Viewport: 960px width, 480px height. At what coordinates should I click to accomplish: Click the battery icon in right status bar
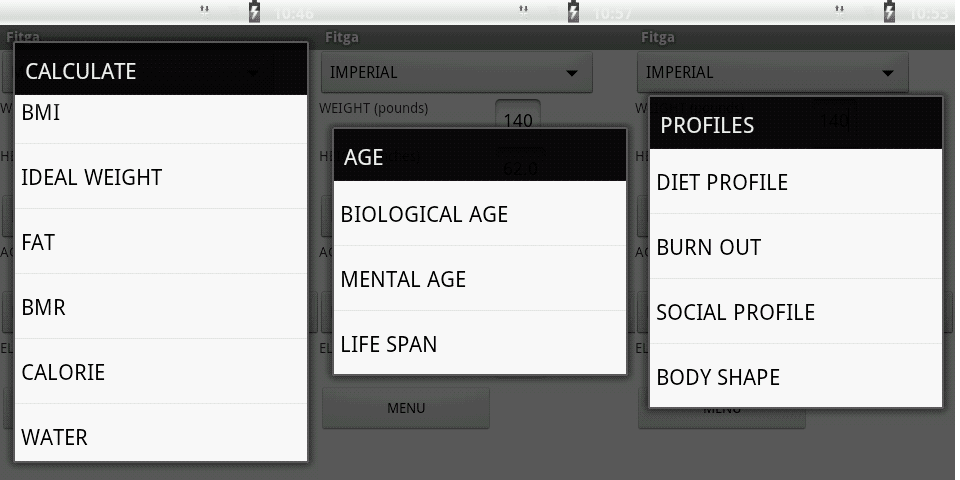890,12
